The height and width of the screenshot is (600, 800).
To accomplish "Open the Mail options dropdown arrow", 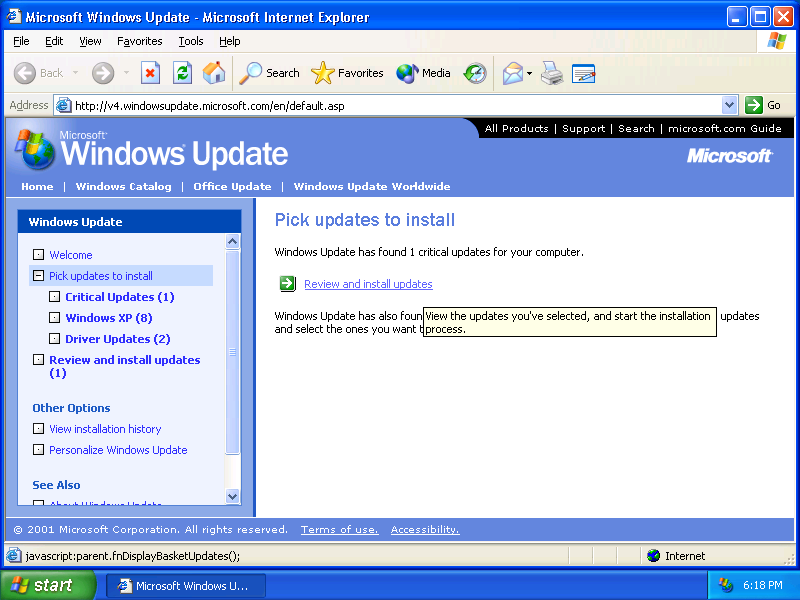I will click(x=530, y=73).
